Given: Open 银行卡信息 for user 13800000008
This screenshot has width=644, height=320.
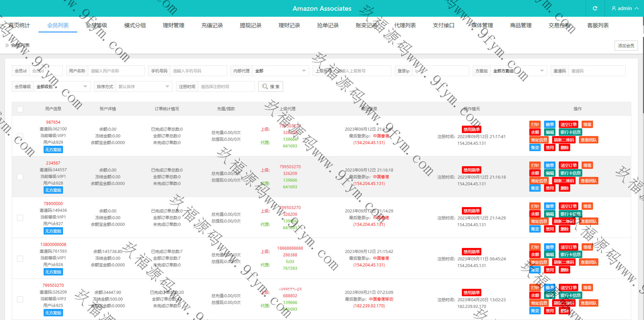Looking at the screenshot, I should tap(570, 255).
